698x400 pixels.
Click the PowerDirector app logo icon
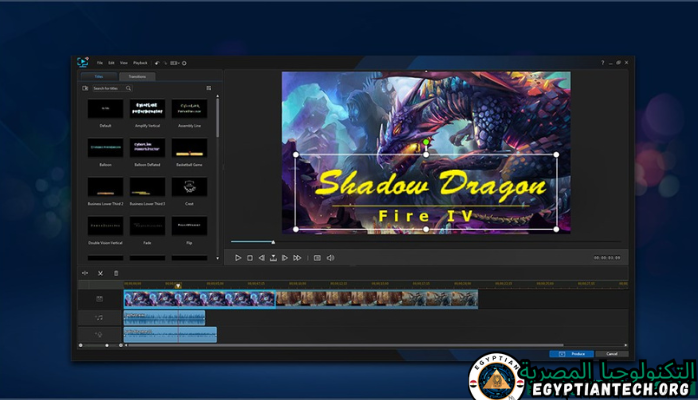coord(82,62)
